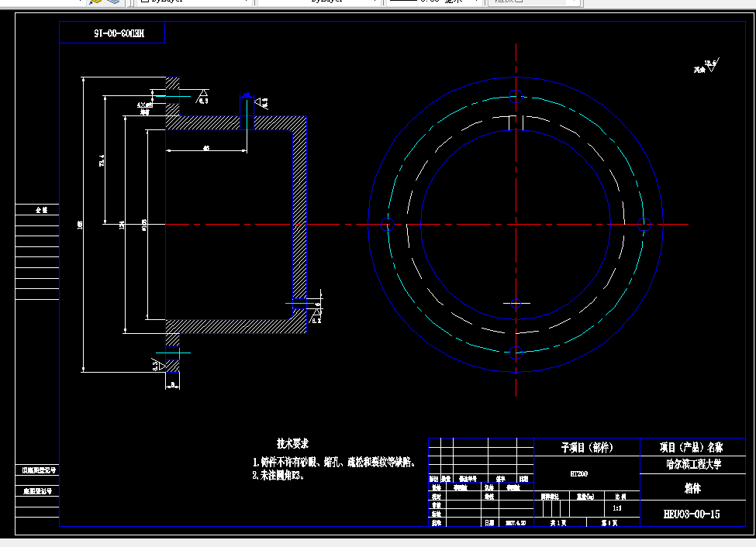Select the mirrored drawing number at top-left

119,33
